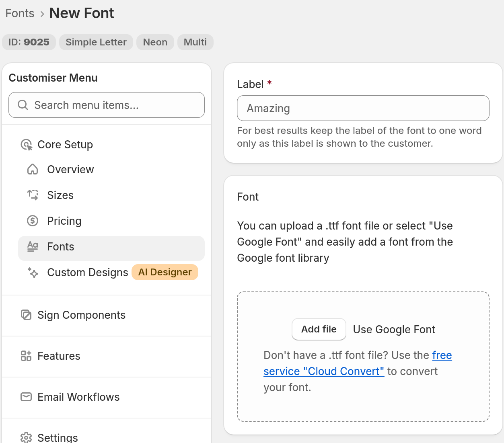Click the Font section heading

(248, 197)
